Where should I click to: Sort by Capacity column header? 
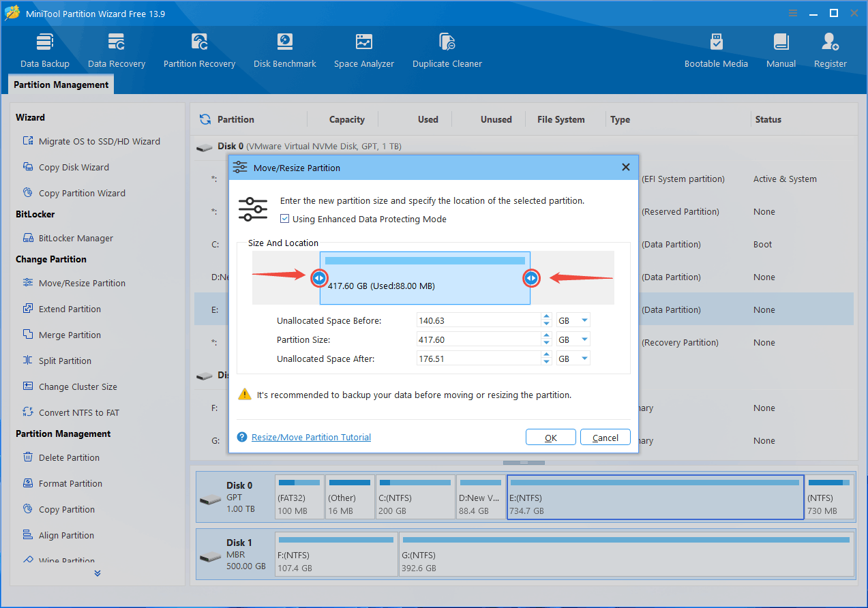click(347, 119)
